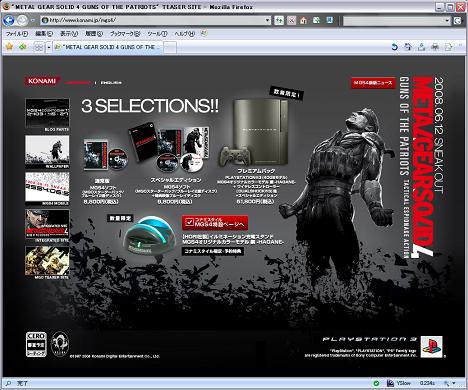Click the magnifier icon in the status bar
This screenshot has height=390, width=468.
(x=9, y=383)
